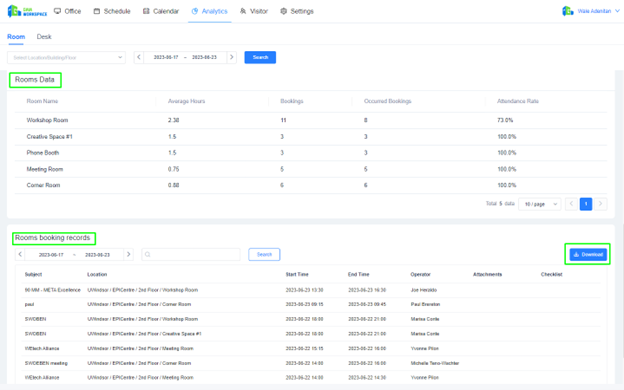Click the Operator column header
This screenshot has height=390, width=624.
pos(420,275)
